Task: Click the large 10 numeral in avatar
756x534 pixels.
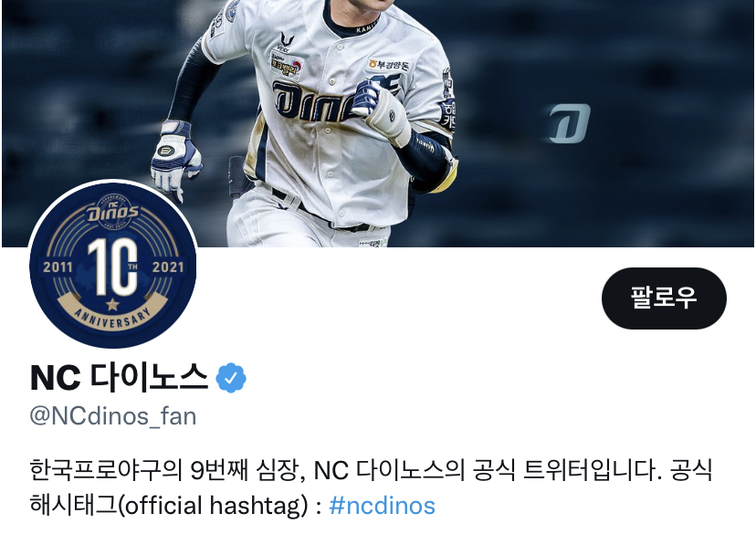Action: [112, 267]
